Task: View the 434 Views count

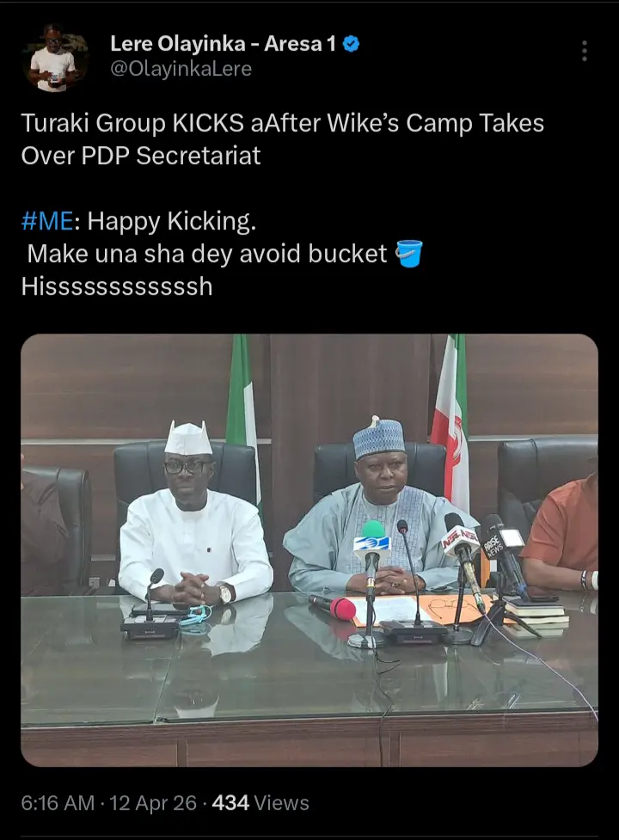Action: (x=260, y=803)
